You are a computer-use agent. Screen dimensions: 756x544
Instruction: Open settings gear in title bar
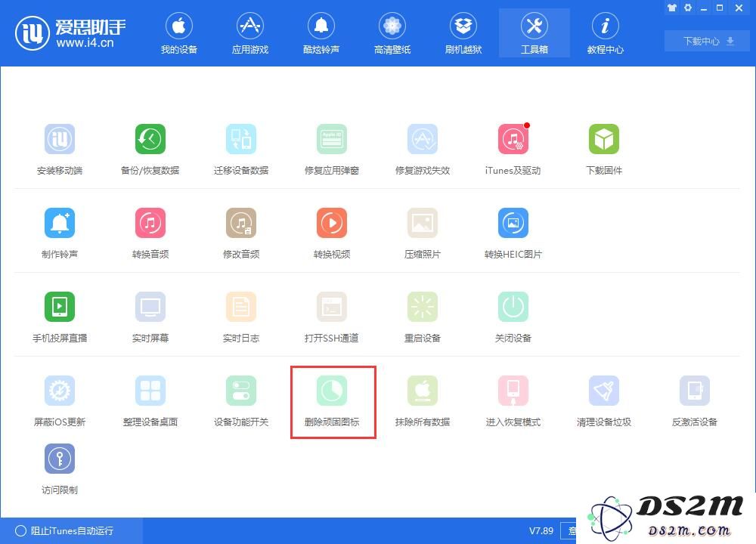tap(688, 8)
